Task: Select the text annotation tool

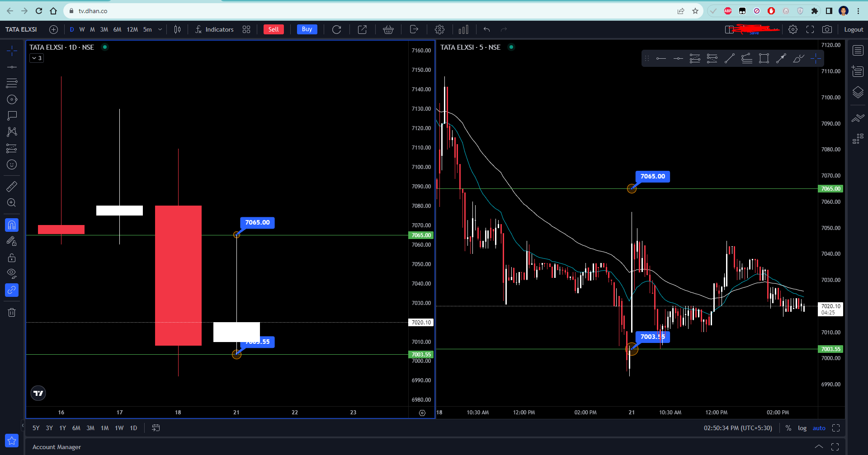Action: [12, 116]
